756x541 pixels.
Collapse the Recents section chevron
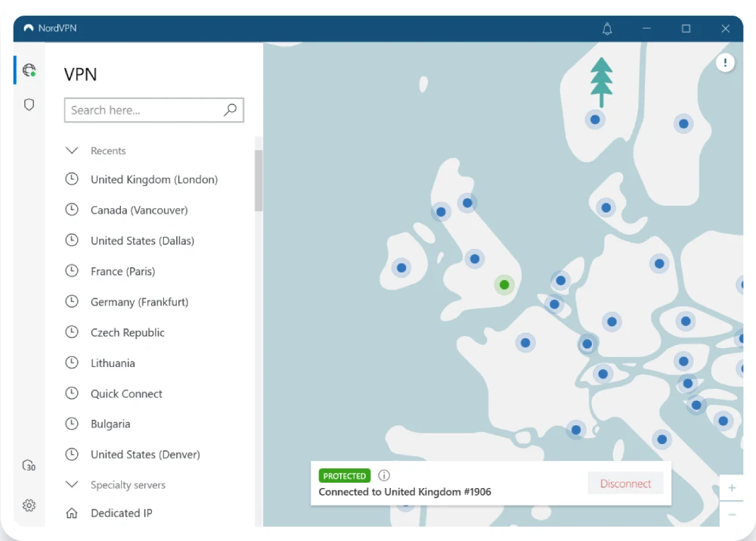[x=72, y=151]
